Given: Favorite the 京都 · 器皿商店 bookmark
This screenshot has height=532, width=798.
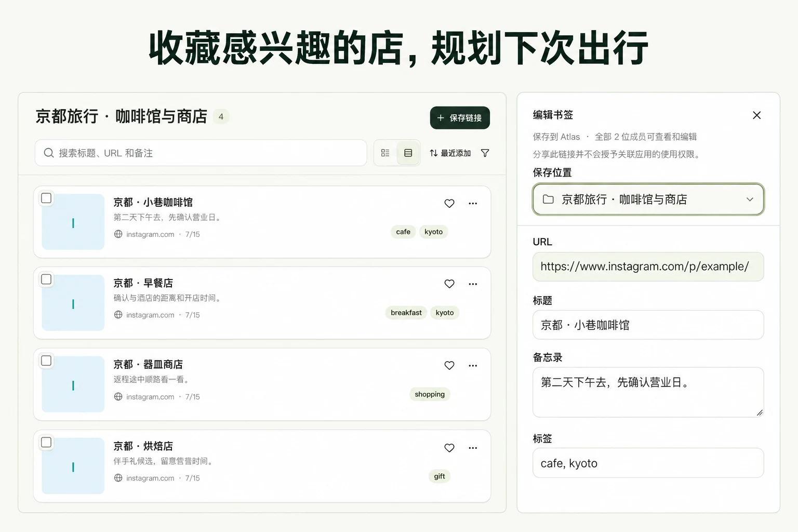Looking at the screenshot, I should pyautogui.click(x=449, y=365).
